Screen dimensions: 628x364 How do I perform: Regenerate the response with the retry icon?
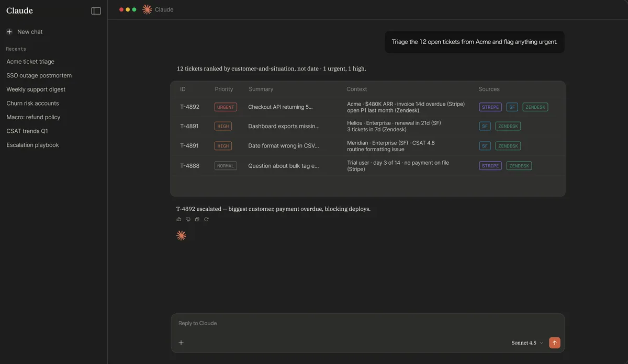206,219
